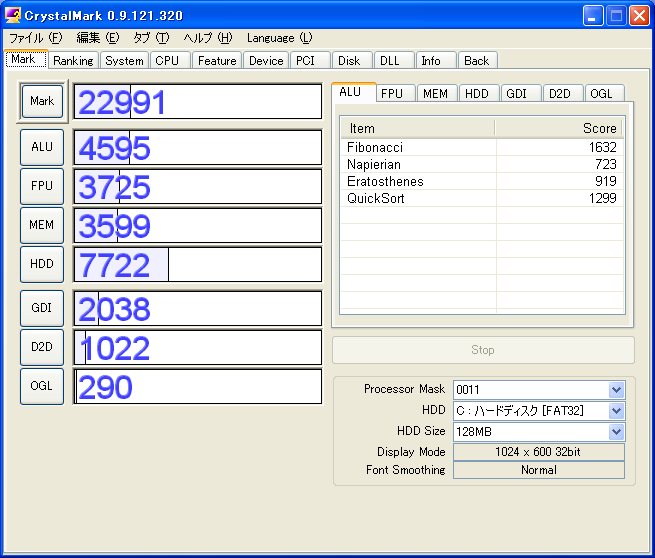Image resolution: width=655 pixels, height=558 pixels.
Task: Run the ALU benchmark button
Action: [x=42, y=147]
